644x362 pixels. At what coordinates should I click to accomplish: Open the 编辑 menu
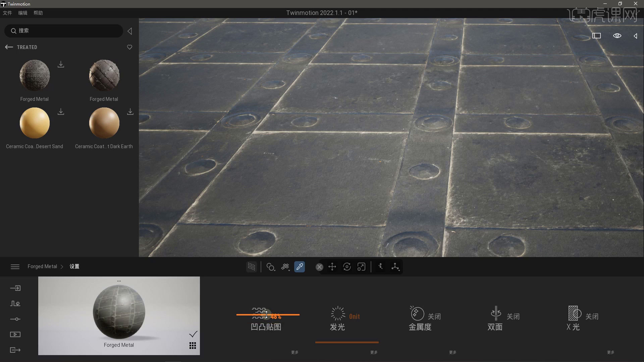(x=22, y=13)
